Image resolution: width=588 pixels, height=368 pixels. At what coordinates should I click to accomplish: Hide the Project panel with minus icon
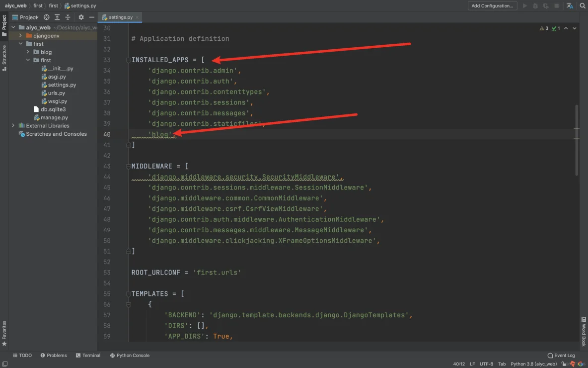coord(91,17)
